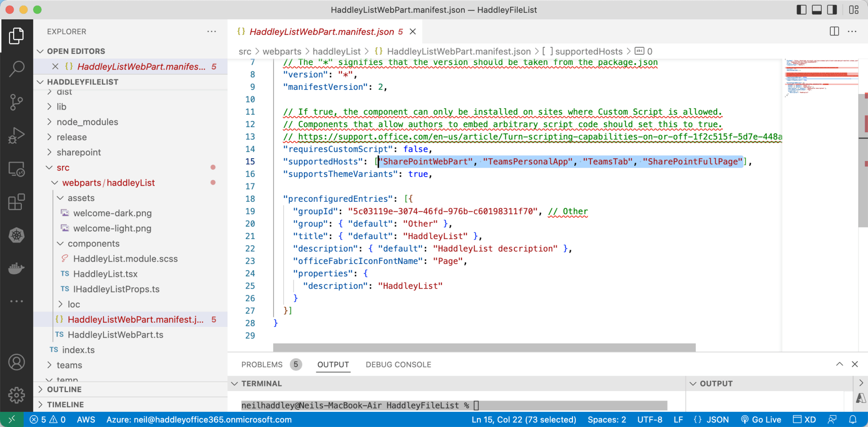Expand the node_modules folder
This screenshot has width=868, height=427.
pos(87,122)
